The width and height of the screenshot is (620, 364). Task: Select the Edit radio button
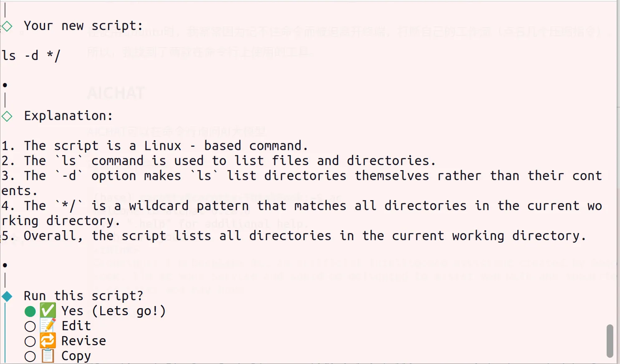[x=30, y=326]
